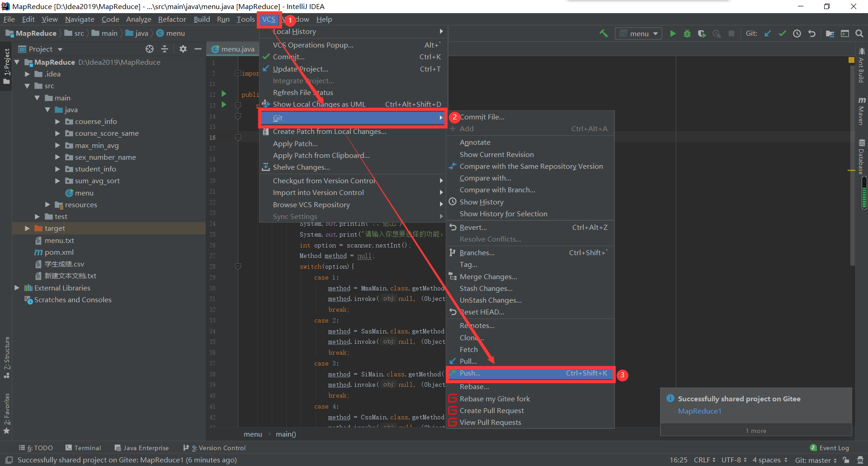Select Branches... in Git submenu

point(530,253)
